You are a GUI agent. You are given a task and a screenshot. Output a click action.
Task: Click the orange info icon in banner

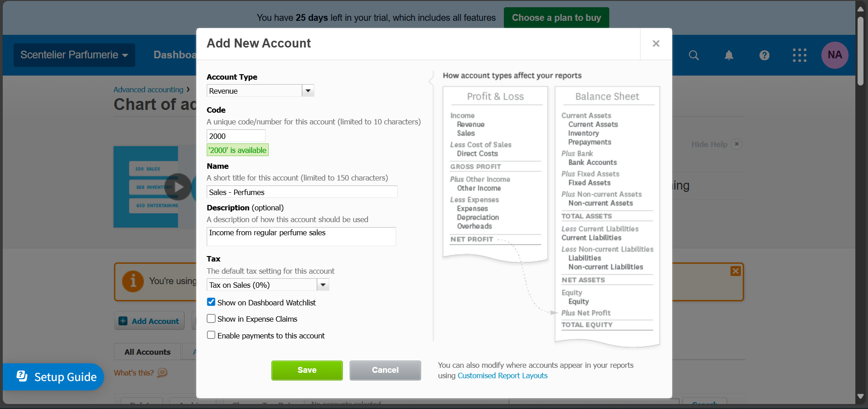pyautogui.click(x=133, y=281)
